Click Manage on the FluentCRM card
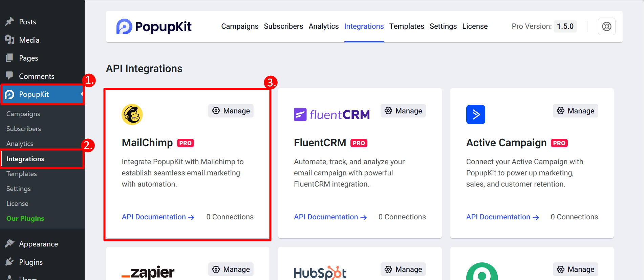644x280 pixels. click(403, 111)
